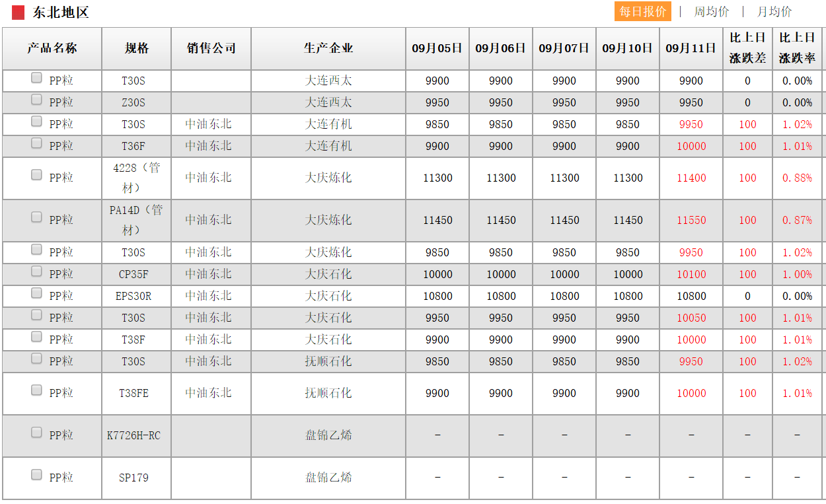Tick checkbox for T30S 大庆炼化 row
Screen dimensions: 826x504
[x=36, y=250]
